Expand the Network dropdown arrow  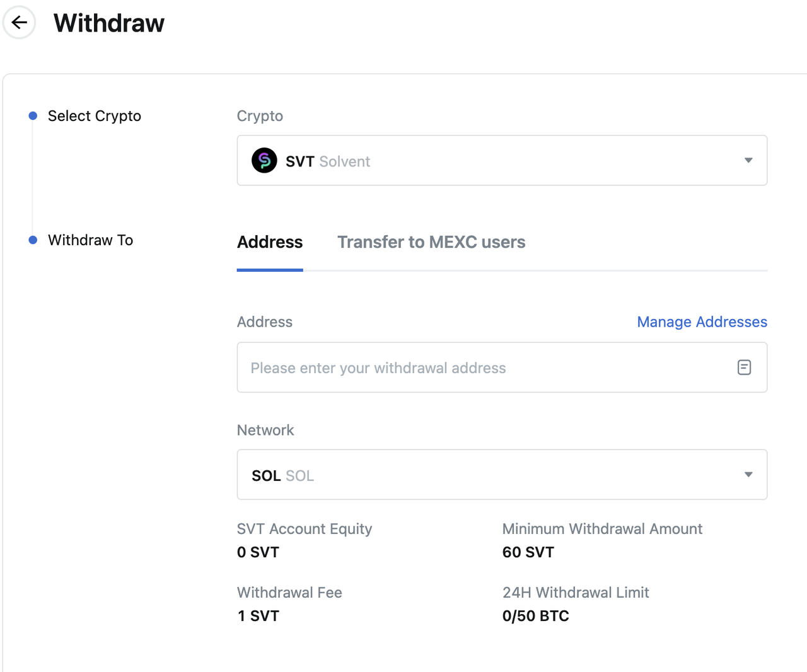click(748, 475)
